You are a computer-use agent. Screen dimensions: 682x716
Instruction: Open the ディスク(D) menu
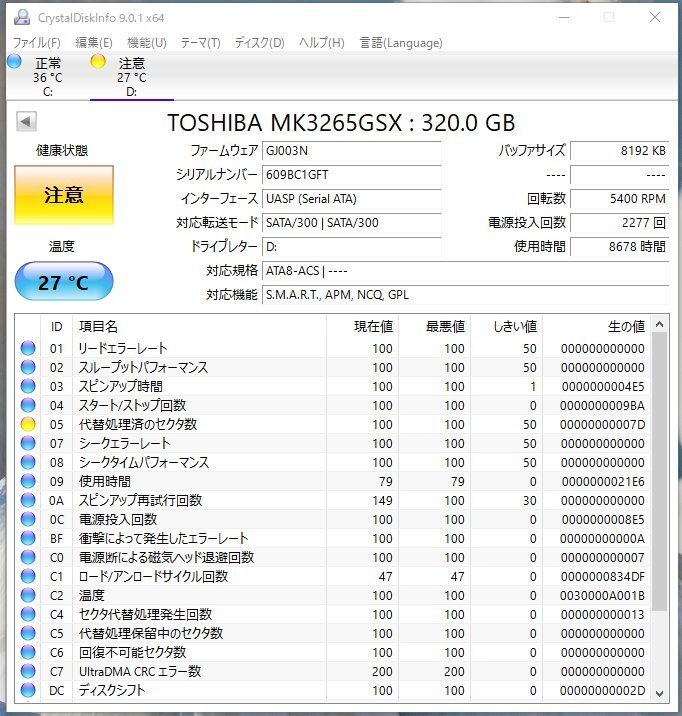(x=259, y=43)
